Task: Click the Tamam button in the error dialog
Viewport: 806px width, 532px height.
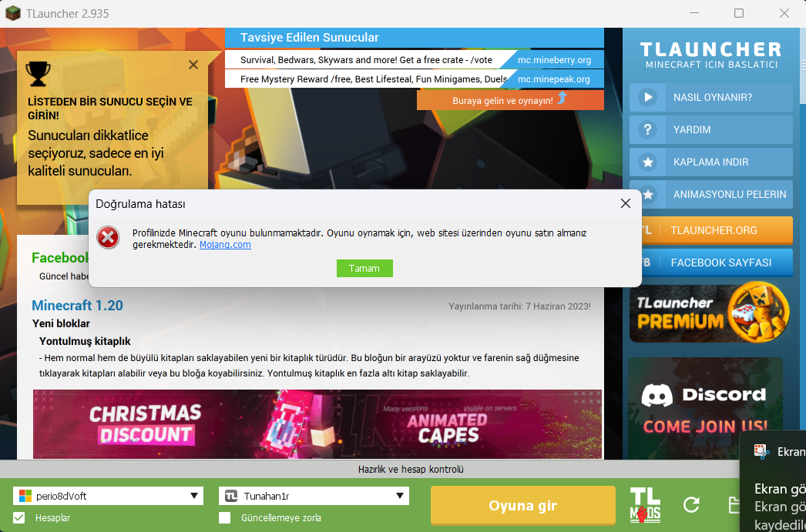Action: click(x=364, y=269)
